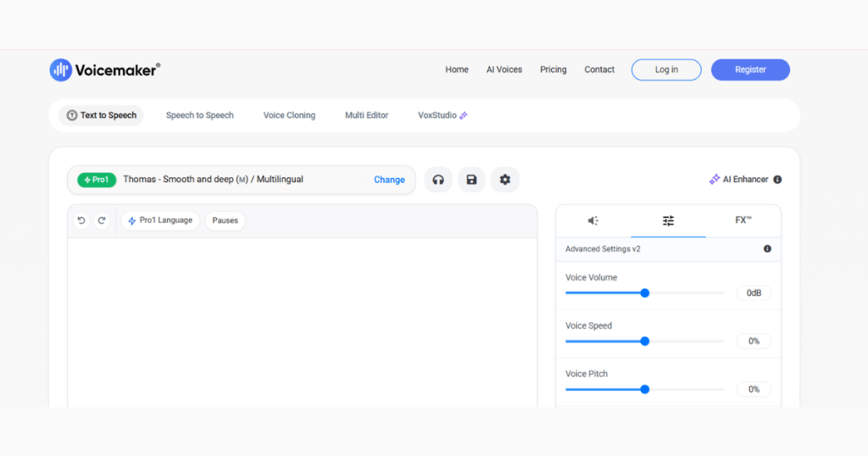
Task: Switch to the speaker volume tab
Action: (593, 221)
